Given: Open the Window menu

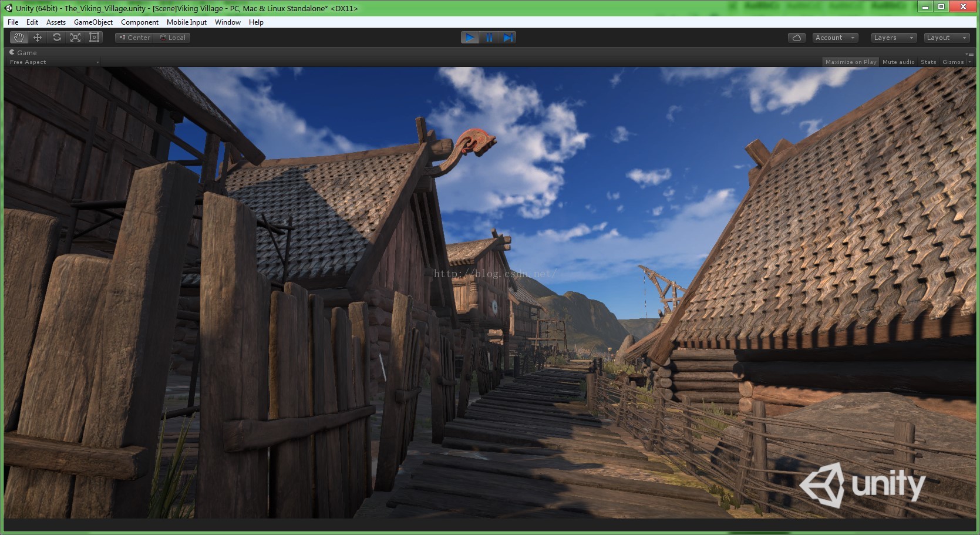Looking at the screenshot, I should pyautogui.click(x=228, y=22).
